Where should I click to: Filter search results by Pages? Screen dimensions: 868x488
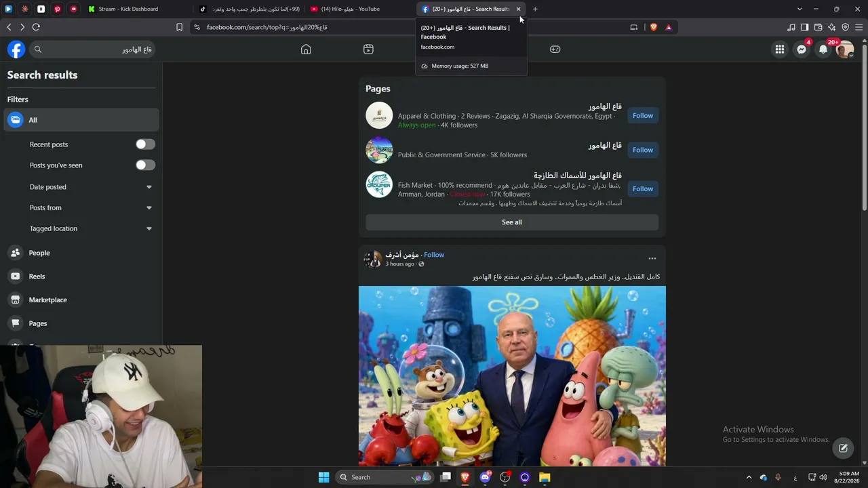click(81, 323)
